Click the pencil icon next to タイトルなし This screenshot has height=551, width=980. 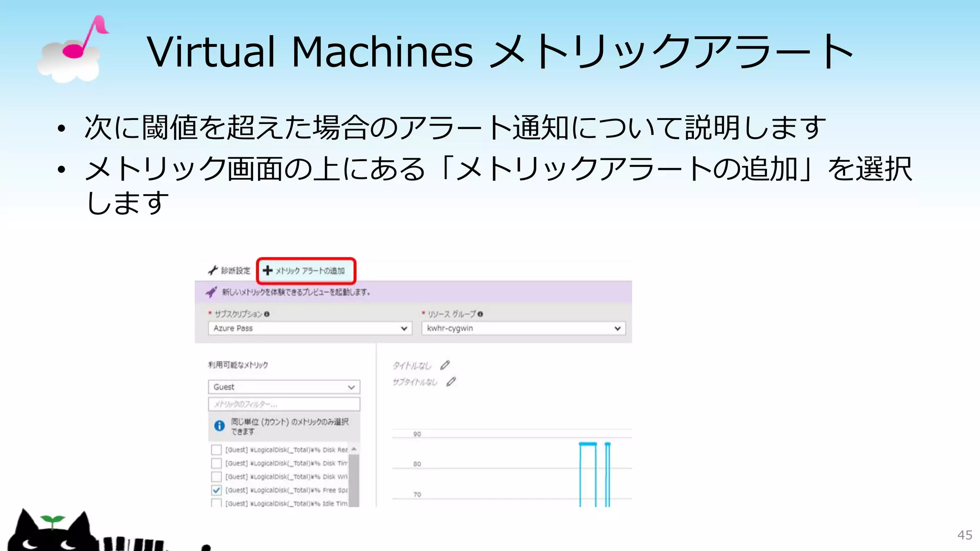click(x=445, y=365)
